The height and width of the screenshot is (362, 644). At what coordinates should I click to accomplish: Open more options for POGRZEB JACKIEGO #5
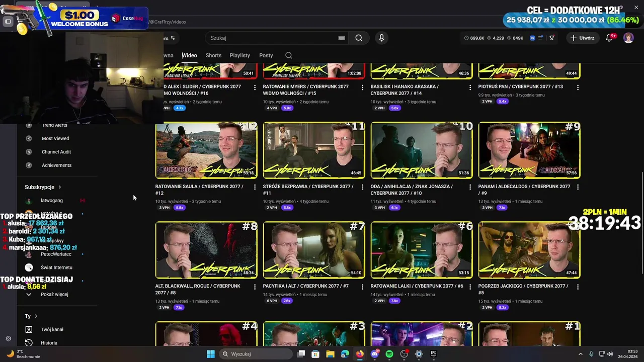578,287
